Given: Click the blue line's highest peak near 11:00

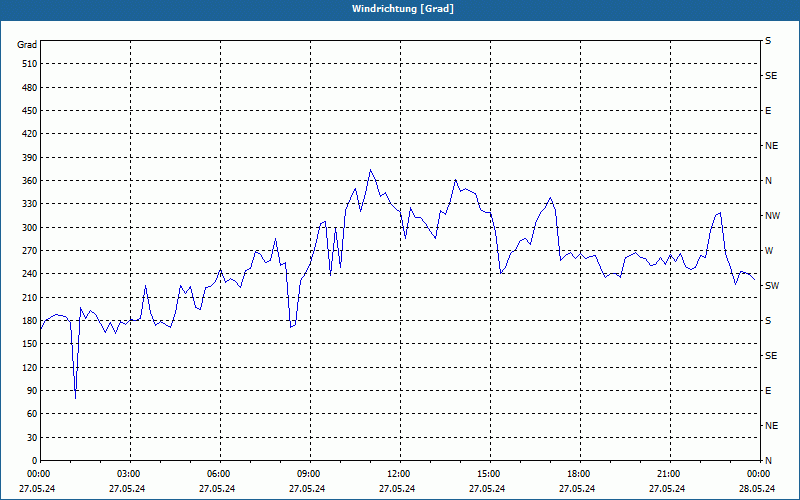Looking at the screenshot, I should [370, 170].
